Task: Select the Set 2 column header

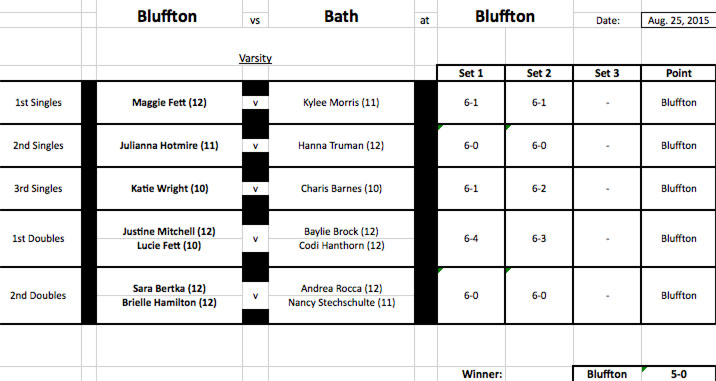Action: tap(539, 73)
